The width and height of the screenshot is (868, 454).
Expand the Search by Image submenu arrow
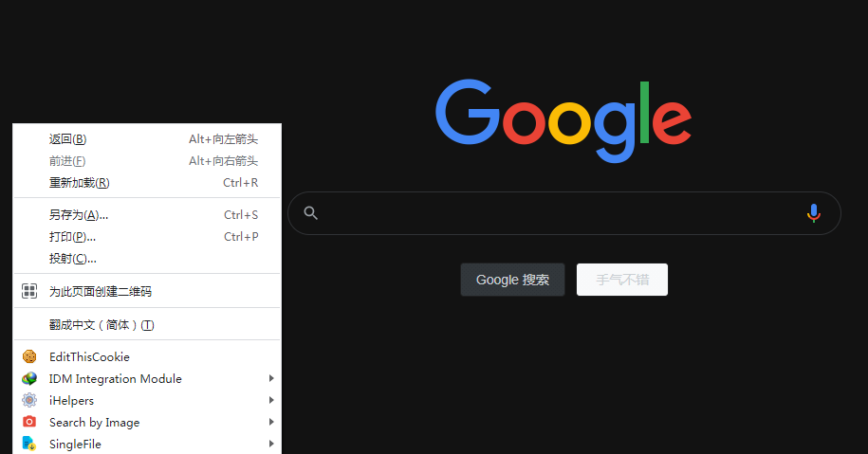click(271, 422)
